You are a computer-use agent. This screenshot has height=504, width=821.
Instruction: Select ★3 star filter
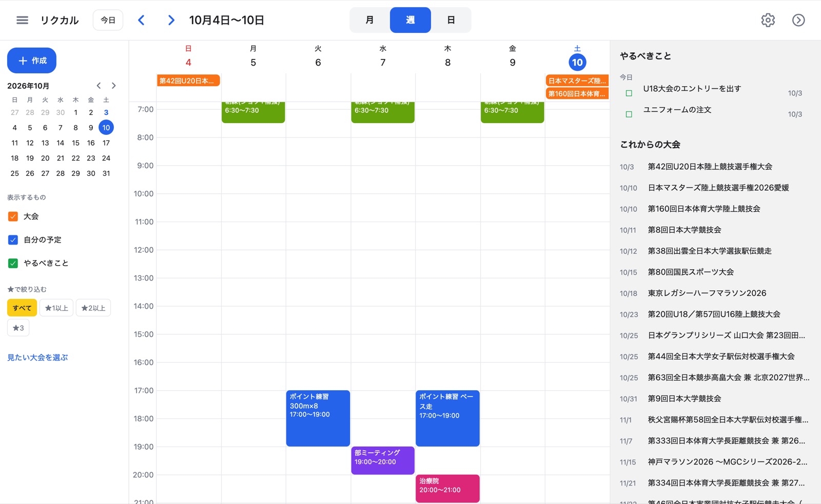[x=18, y=328]
